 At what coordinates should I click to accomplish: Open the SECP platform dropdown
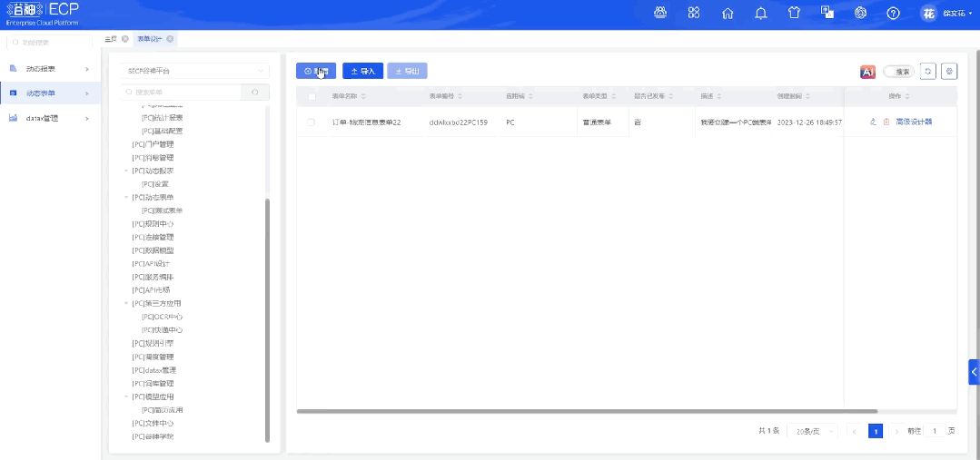(195, 71)
